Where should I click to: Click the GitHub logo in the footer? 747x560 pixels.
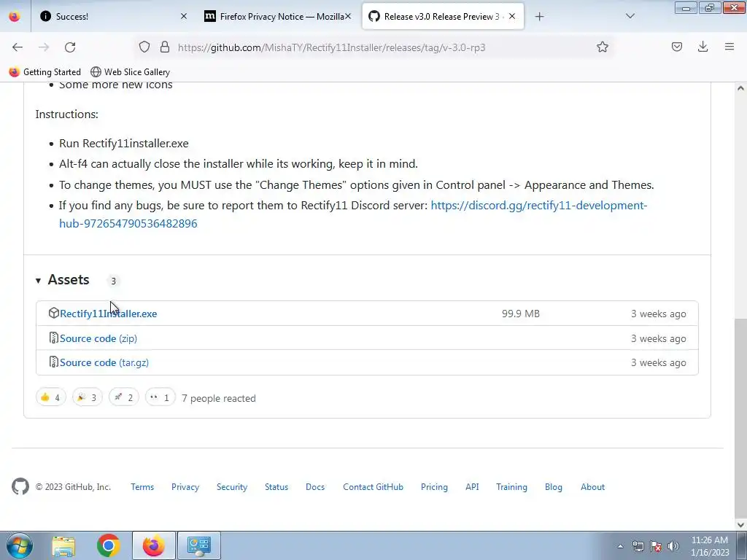(20, 486)
